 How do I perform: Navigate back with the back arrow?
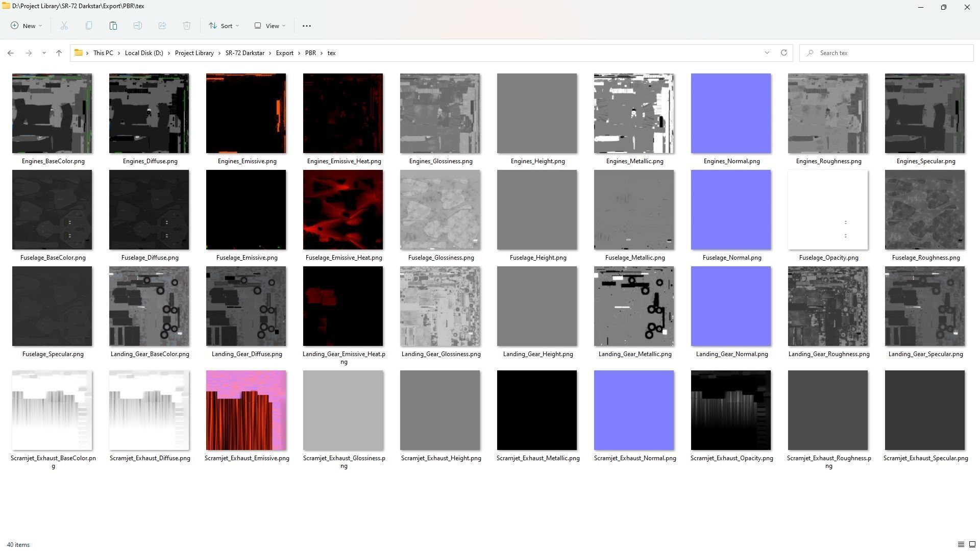(x=11, y=53)
